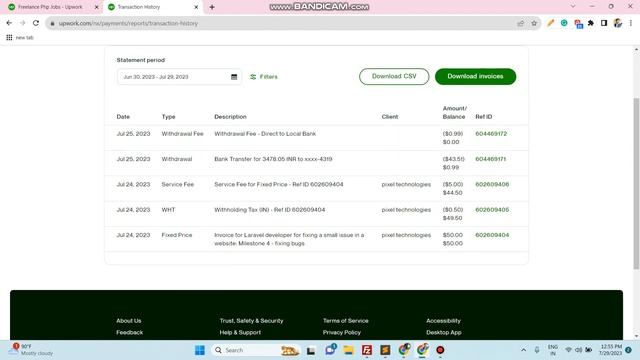
Task: Open Chrome profile avatar
Action: pos(618,23)
